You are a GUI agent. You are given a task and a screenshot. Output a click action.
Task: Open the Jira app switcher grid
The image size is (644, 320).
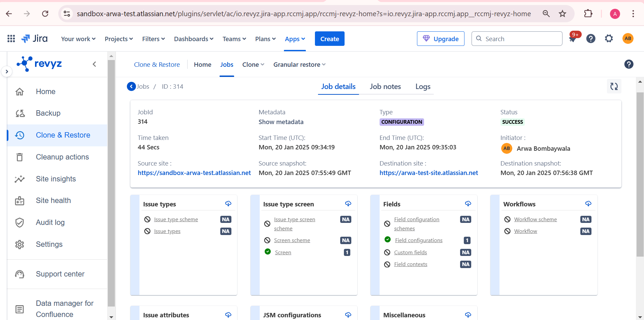point(11,39)
